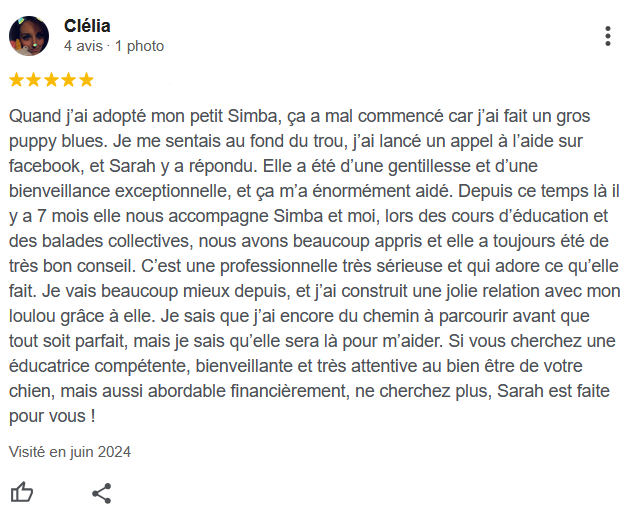Click the "Visité en juin 2024" label
This screenshot has width=630, height=517.
70,451
